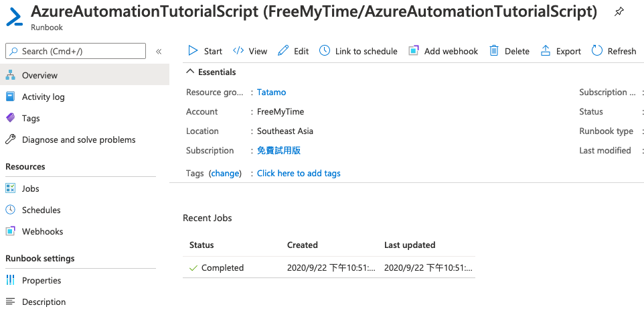Screen dimensions: 644x317
Task: Click the Delete toolbar label
Action: (517, 52)
